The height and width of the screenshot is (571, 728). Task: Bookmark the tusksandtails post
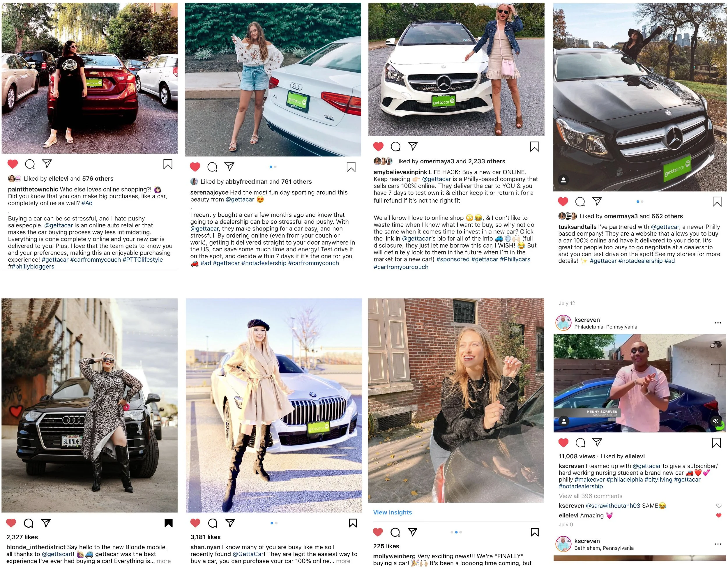coord(717,201)
